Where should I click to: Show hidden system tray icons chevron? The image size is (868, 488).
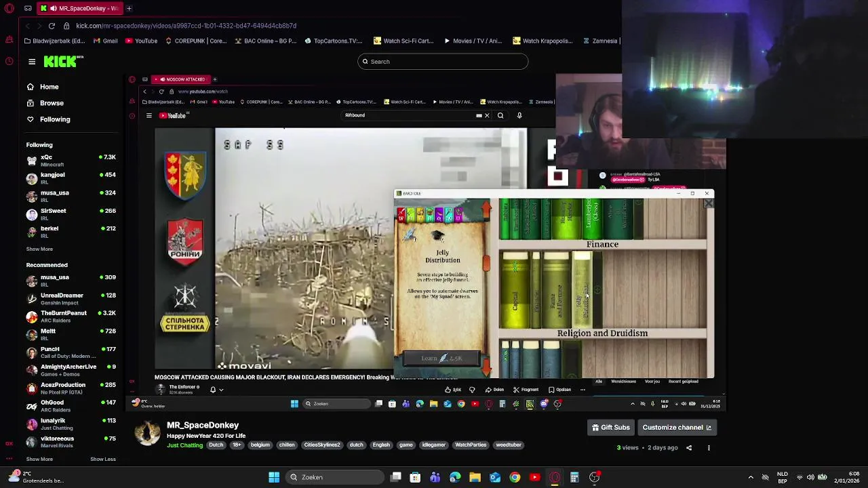[751, 477]
